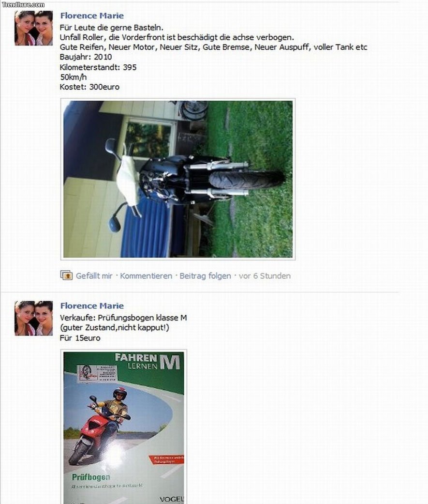Screen dimensions: 428x504
Task: Open author name on the Roller post
Action: 92,15
